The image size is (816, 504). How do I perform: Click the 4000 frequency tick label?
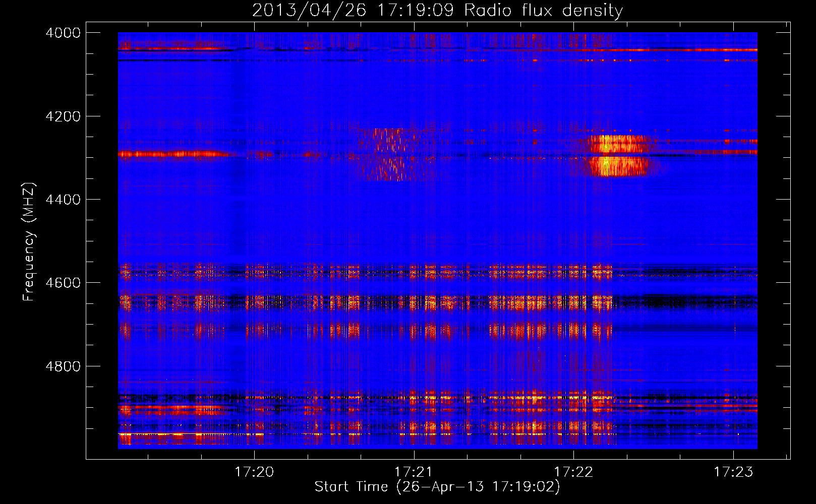(x=63, y=33)
